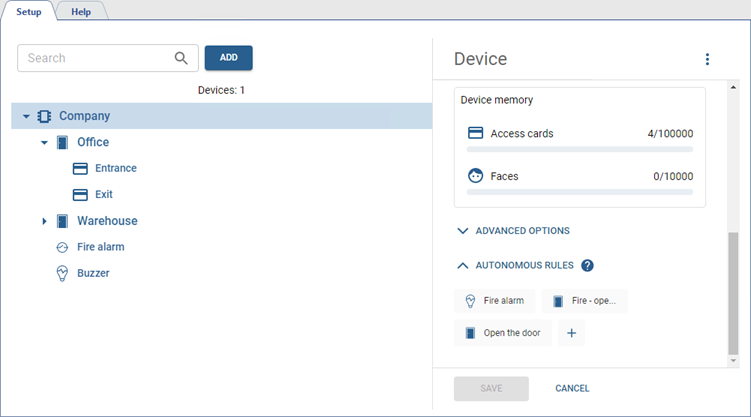The width and height of the screenshot is (751, 417).
Task: Collapse the Company tree node
Action: (x=26, y=116)
